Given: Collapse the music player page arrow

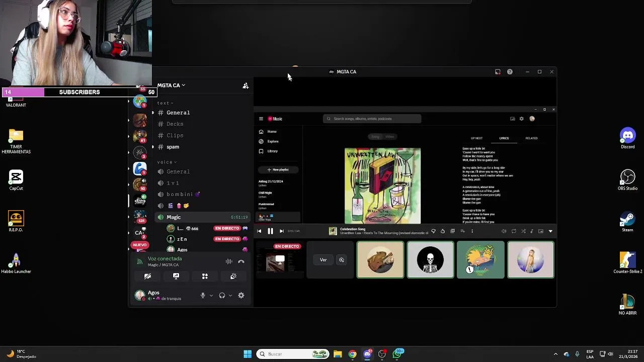Looking at the screenshot, I should (550, 231).
